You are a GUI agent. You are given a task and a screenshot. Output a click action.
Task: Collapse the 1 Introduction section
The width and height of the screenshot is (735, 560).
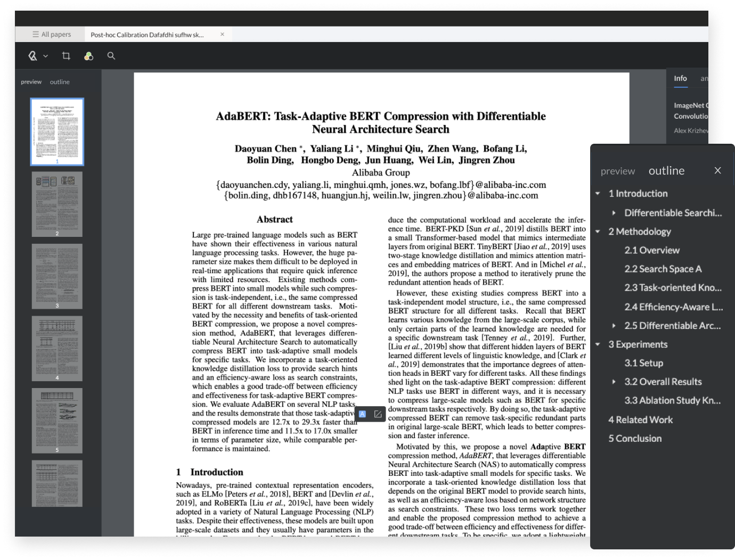pos(598,194)
